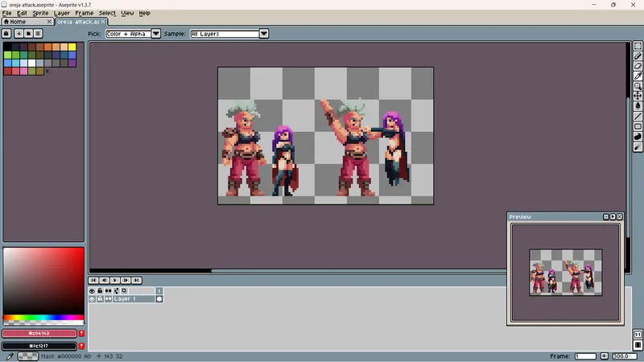The image size is (644, 362).
Task: Click the palette presets icon
Action: click(x=28, y=33)
